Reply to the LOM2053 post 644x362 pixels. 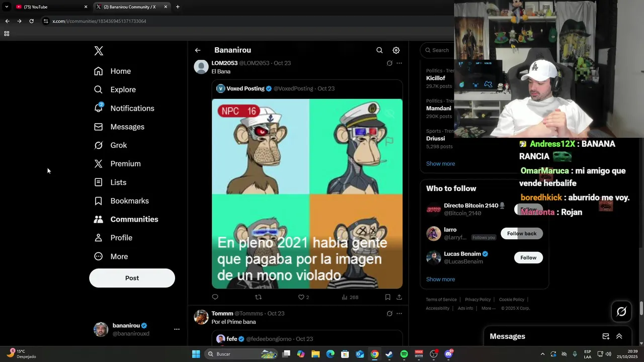point(215,297)
